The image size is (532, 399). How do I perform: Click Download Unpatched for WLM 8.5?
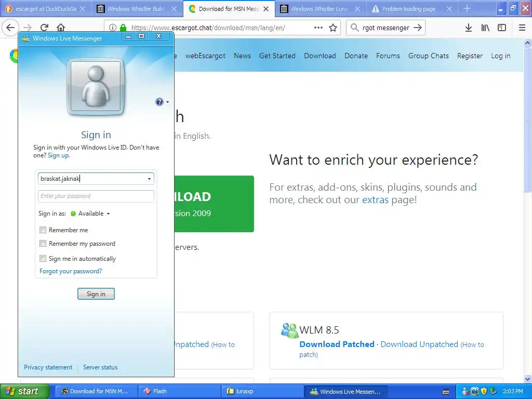pyautogui.click(x=419, y=344)
